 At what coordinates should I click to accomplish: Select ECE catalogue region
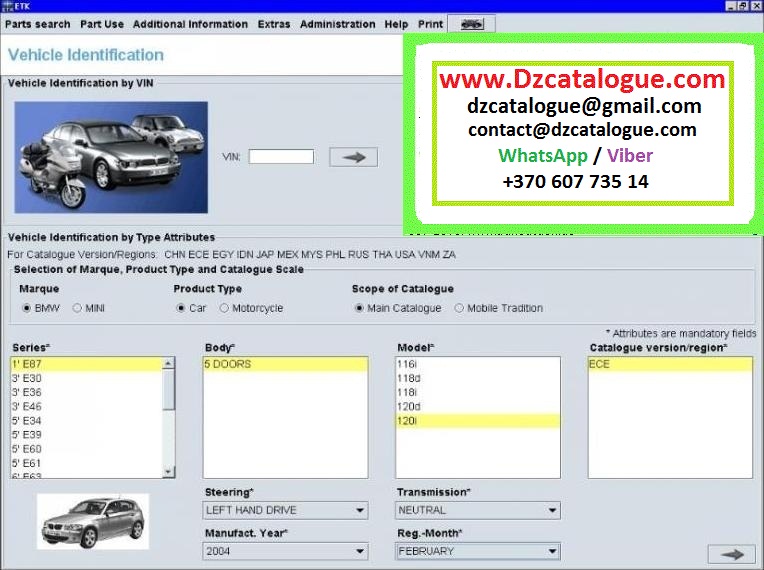[670, 364]
